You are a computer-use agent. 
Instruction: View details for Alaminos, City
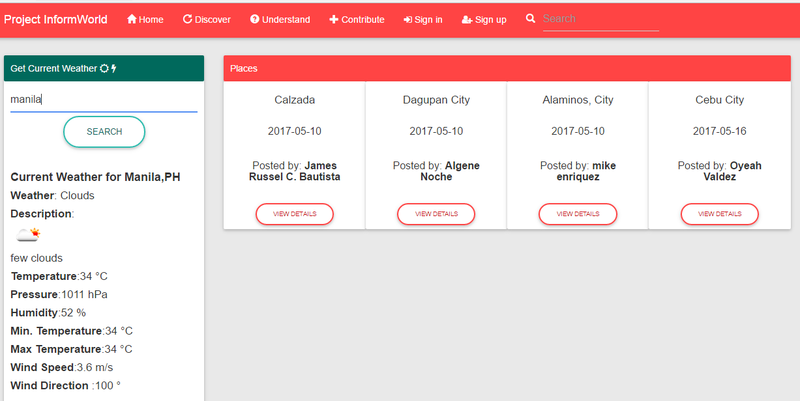point(578,213)
